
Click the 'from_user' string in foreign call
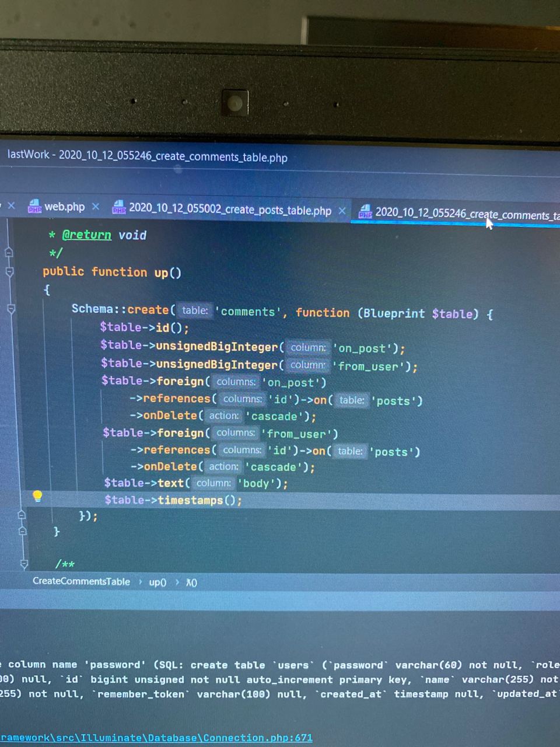coord(299,434)
